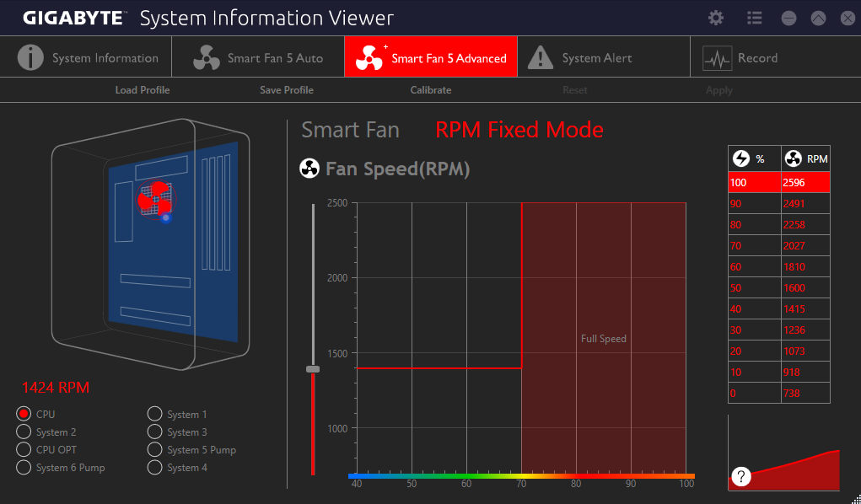The height and width of the screenshot is (504, 861).
Task: Open the Smart Fan 5 Advanced tab
Action: pos(431,57)
